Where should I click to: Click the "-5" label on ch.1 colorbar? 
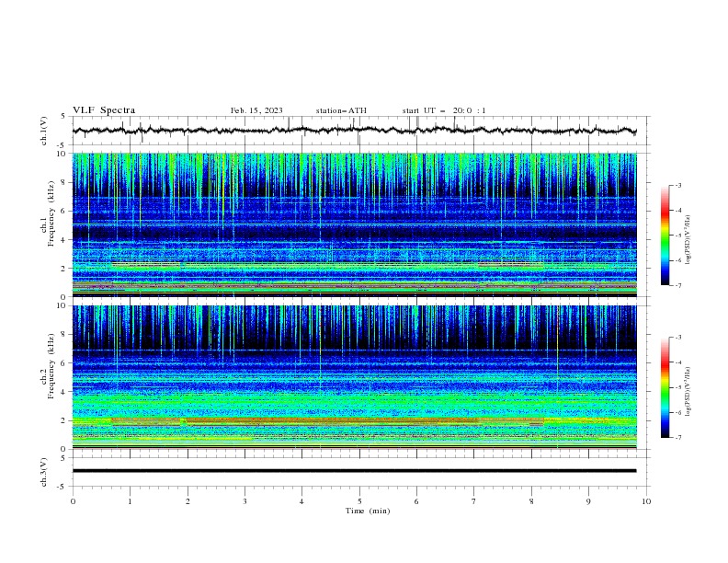point(677,236)
